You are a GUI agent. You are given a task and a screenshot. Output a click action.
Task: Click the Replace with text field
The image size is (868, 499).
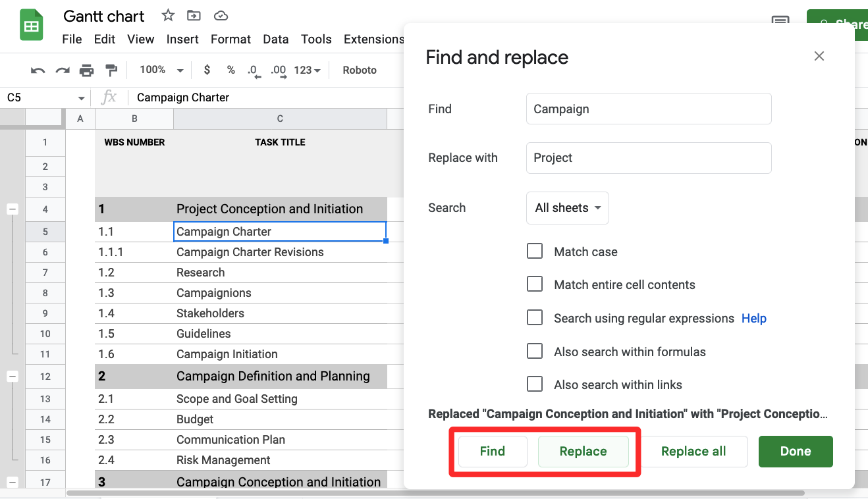tap(649, 158)
